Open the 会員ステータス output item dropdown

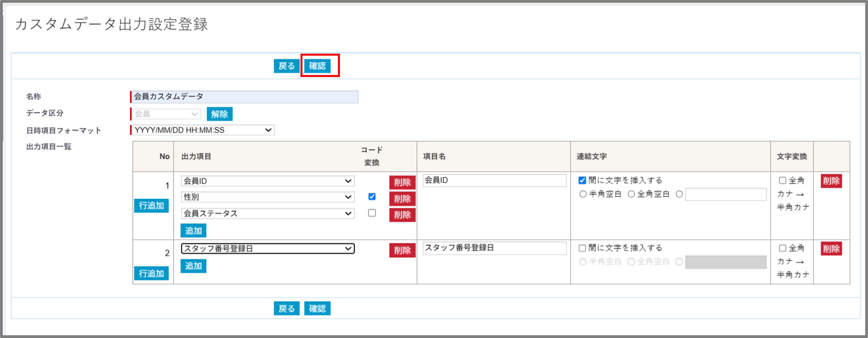point(268,213)
